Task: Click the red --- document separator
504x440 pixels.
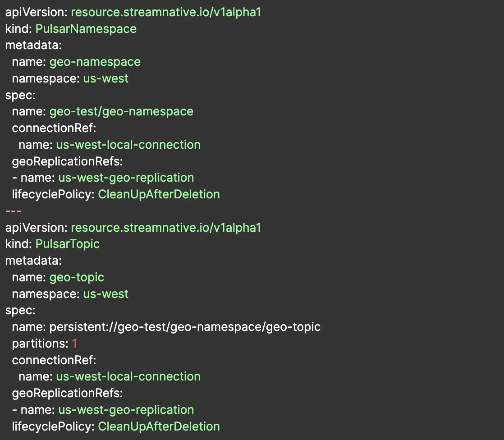Action: (x=13, y=211)
